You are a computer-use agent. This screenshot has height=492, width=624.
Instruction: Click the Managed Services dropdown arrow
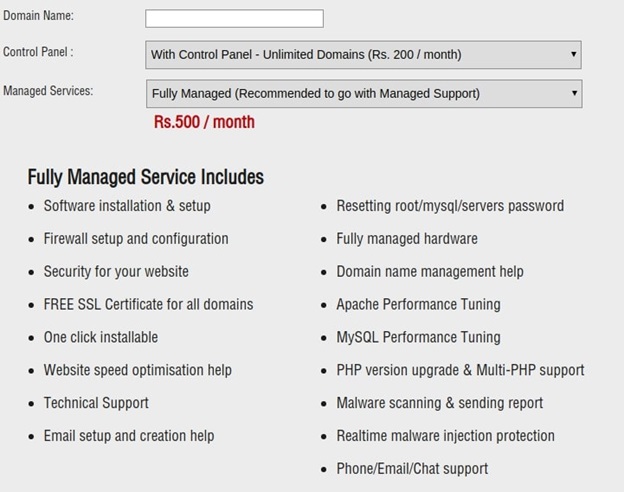(574, 93)
